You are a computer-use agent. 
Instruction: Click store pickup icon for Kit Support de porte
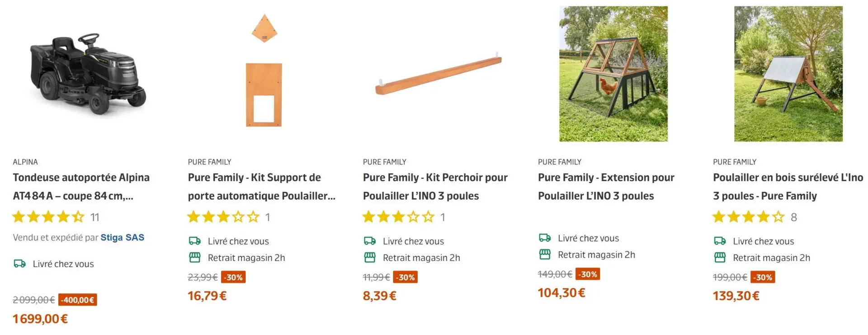194,258
